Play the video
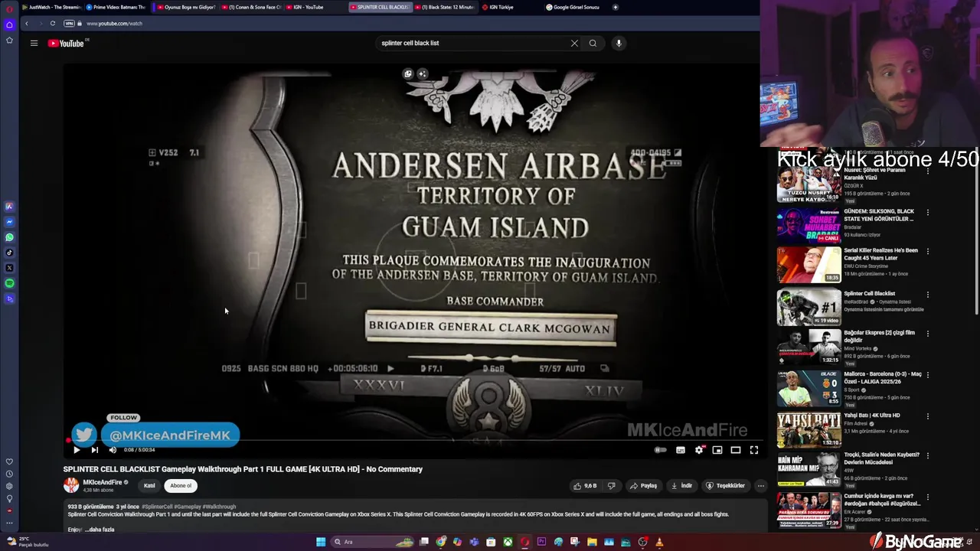 [x=77, y=450]
